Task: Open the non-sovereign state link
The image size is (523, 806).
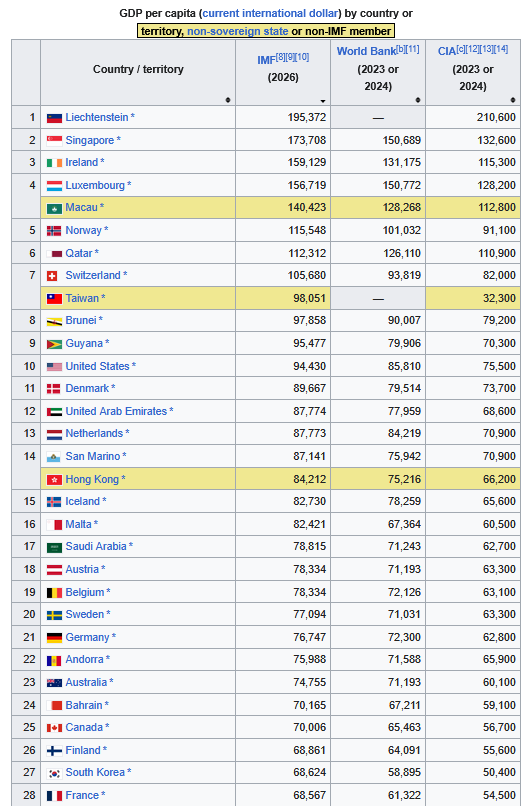Action: point(238,31)
